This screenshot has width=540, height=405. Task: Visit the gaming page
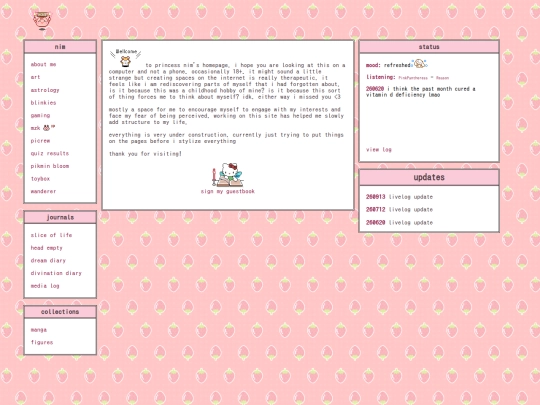pos(40,115)
